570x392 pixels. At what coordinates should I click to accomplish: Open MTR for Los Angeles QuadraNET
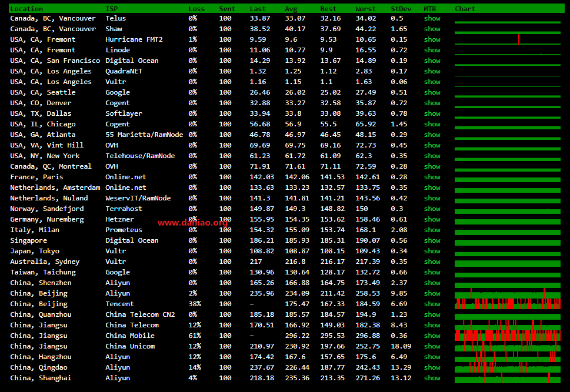pyautogui.click(x=432, y=71)
